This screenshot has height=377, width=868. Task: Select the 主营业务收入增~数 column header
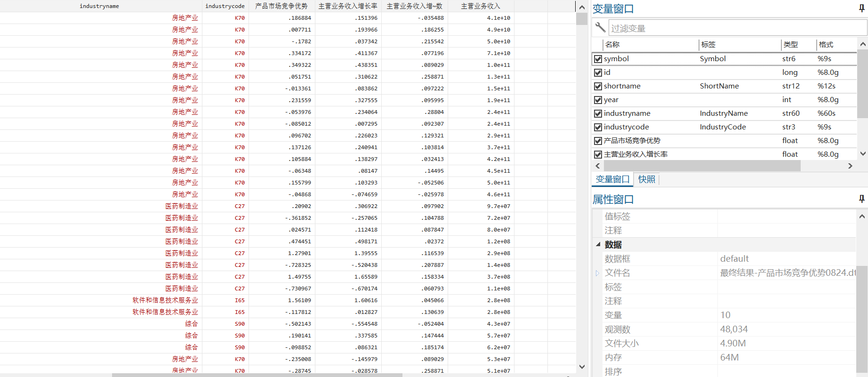click(414, 6)
